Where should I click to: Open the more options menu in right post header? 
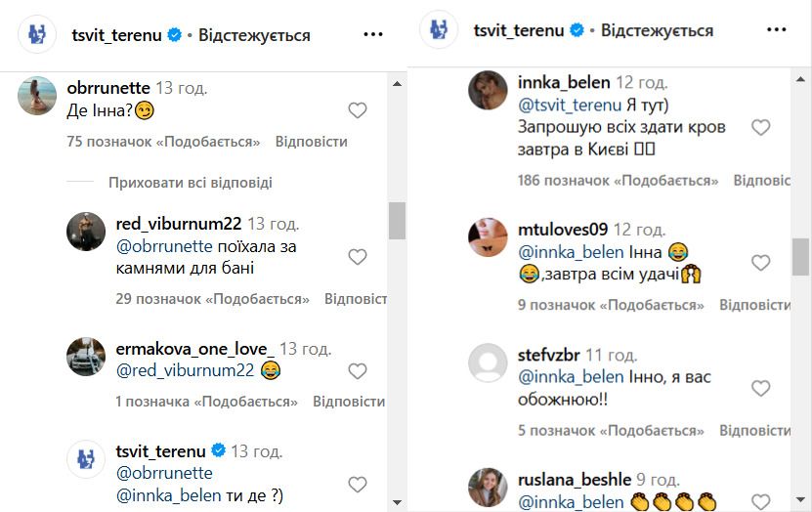tap(776, 30)
